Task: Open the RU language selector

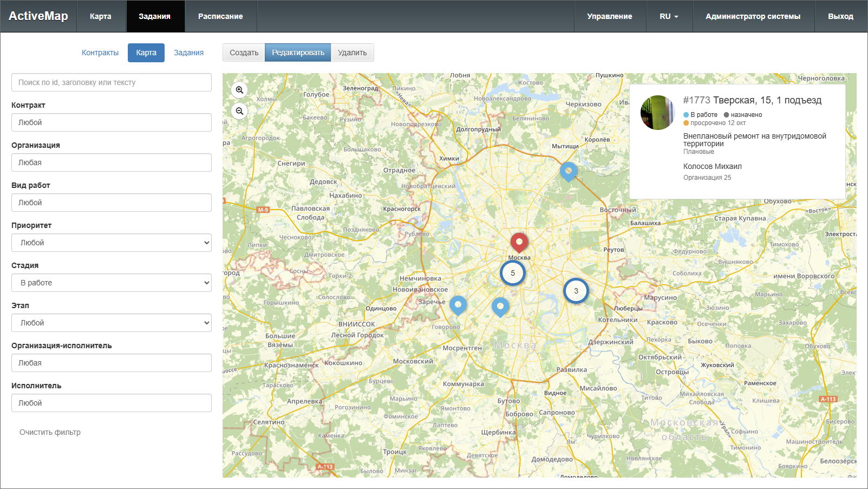Action: tap(669, 16)
